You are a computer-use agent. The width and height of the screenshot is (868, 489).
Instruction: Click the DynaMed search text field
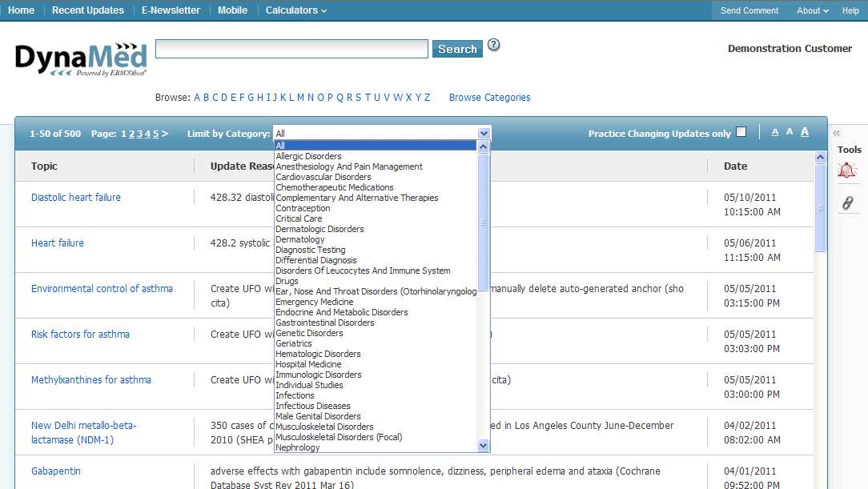click(x=291, y=49)
